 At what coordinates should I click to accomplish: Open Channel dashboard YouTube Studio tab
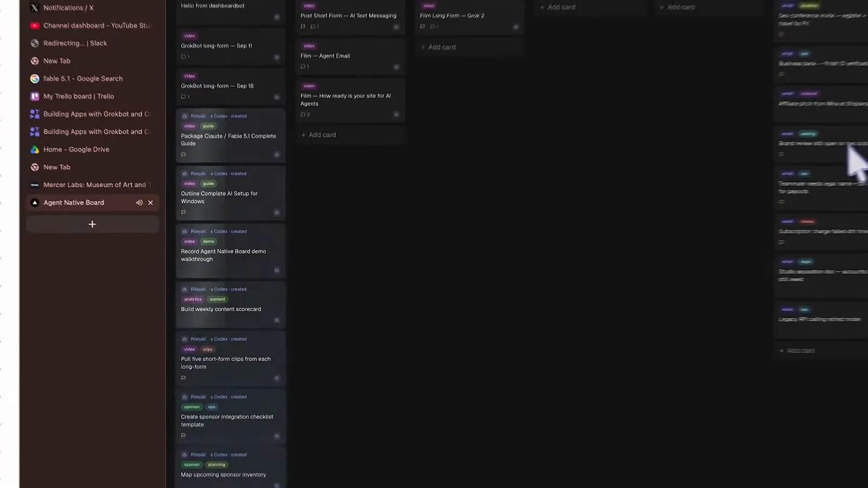pos(92,25)
